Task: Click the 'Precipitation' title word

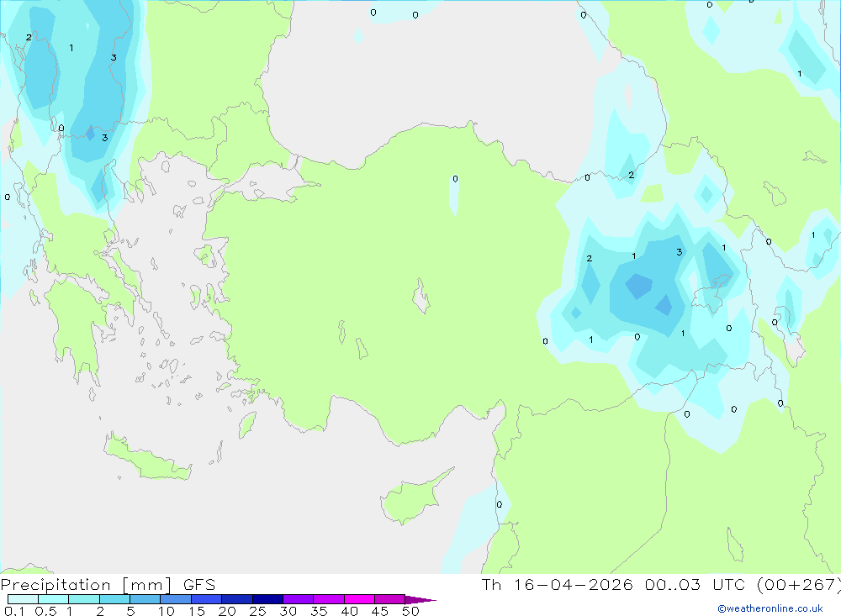Action: 56,585
